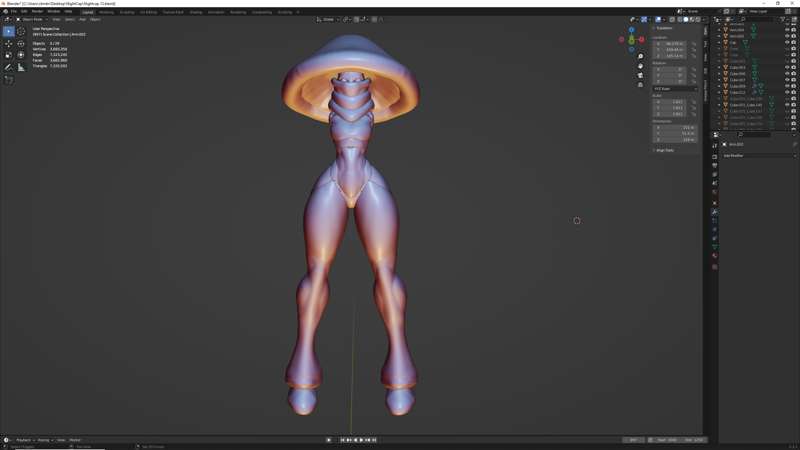This screenshot has width=800, height=450.
Task: Switch to Rendered viewport shading
Action: (x=698, y=19)
